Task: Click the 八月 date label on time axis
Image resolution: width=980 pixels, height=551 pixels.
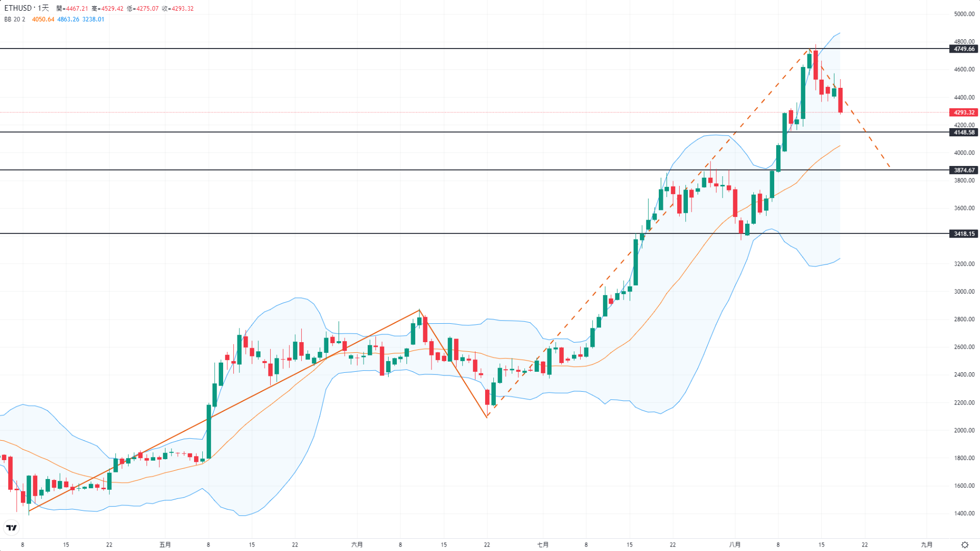Action: [735, 545]
